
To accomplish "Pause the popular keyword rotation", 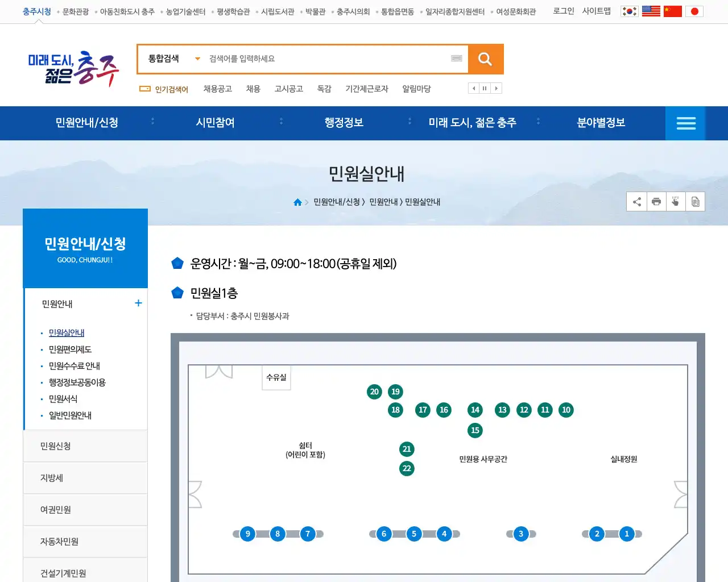I will 485,88.
